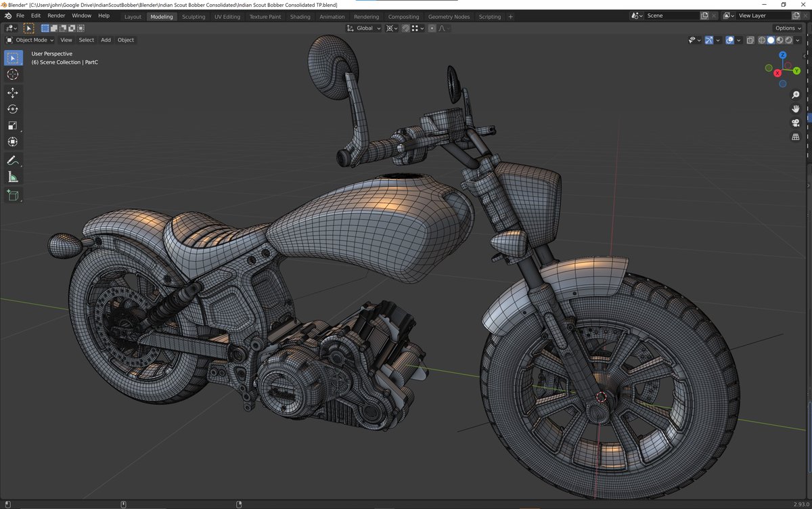This screenshot has height=509, width=812.
Task: Select the Add Cube tool
Action: click(x=13, y=195)
